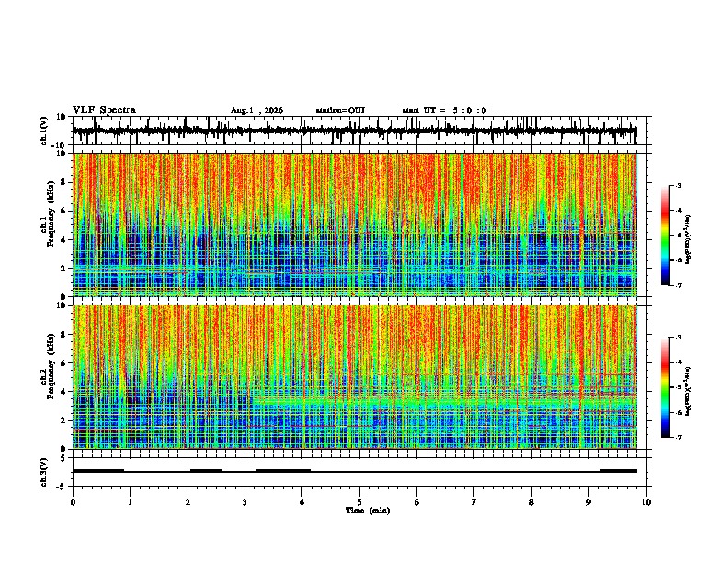Click the "-7" label on ch.2 color scale
728x563 pixels.
(x=677, y=437)
